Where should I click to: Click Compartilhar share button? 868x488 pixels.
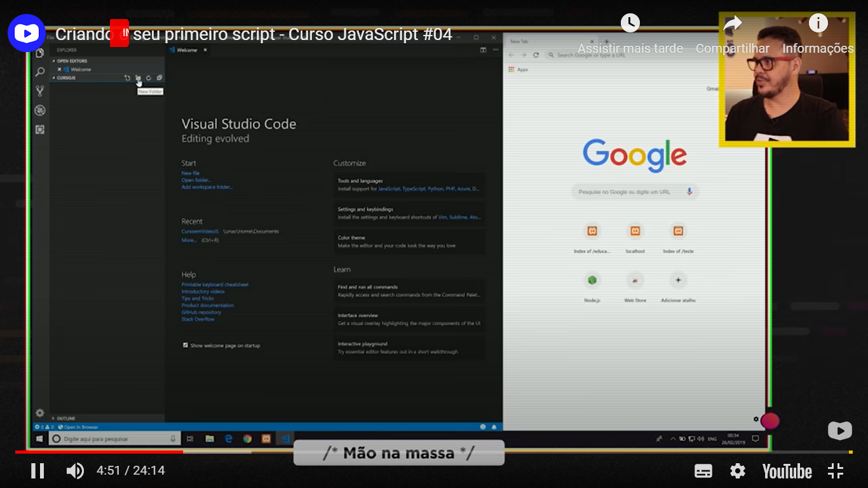(732, 33)
